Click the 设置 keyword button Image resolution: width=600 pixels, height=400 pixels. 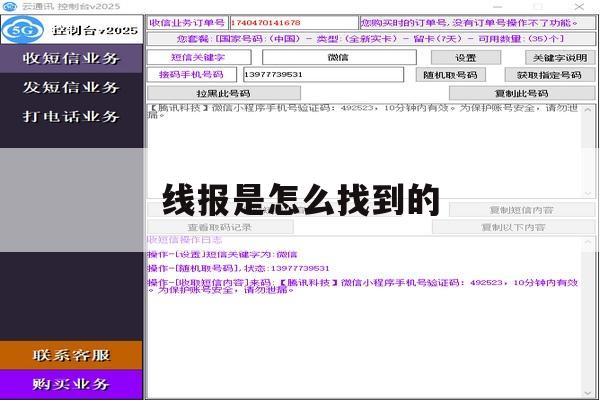466,58
